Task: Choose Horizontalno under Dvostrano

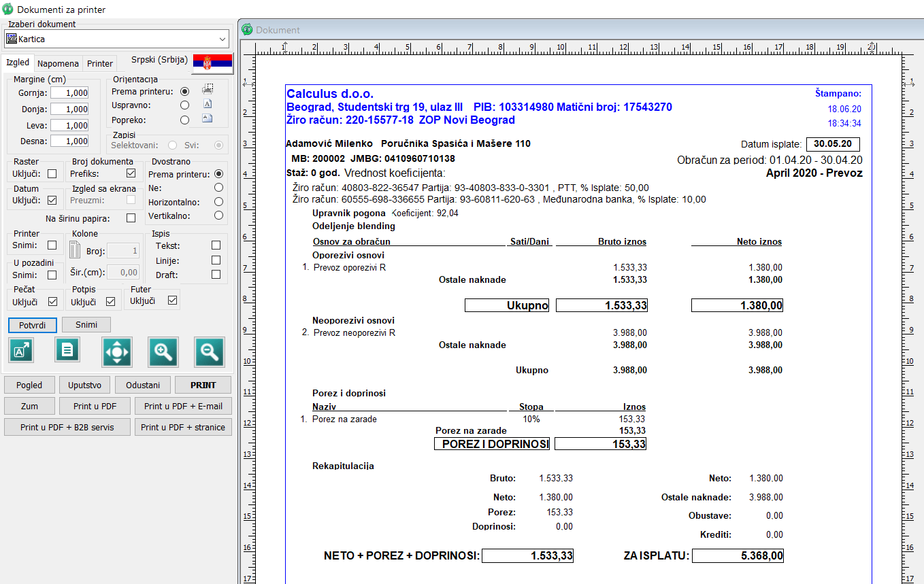Action: click(218, 202)
